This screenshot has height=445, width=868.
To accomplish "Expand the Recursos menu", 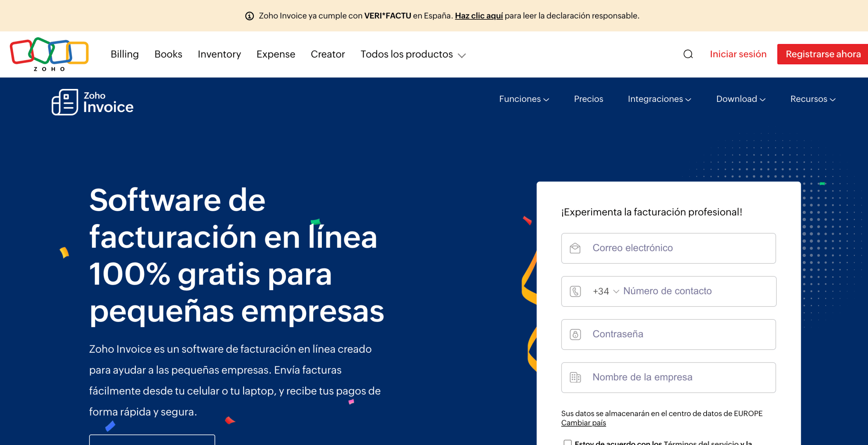I will tap(813, 99).
